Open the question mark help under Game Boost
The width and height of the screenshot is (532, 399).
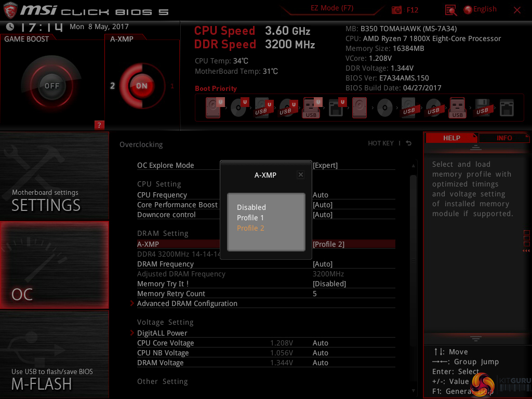(99, 125)
